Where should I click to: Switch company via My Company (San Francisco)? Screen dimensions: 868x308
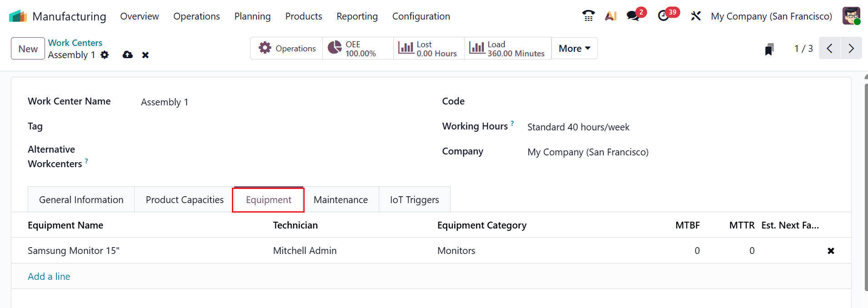coord(771,16)
